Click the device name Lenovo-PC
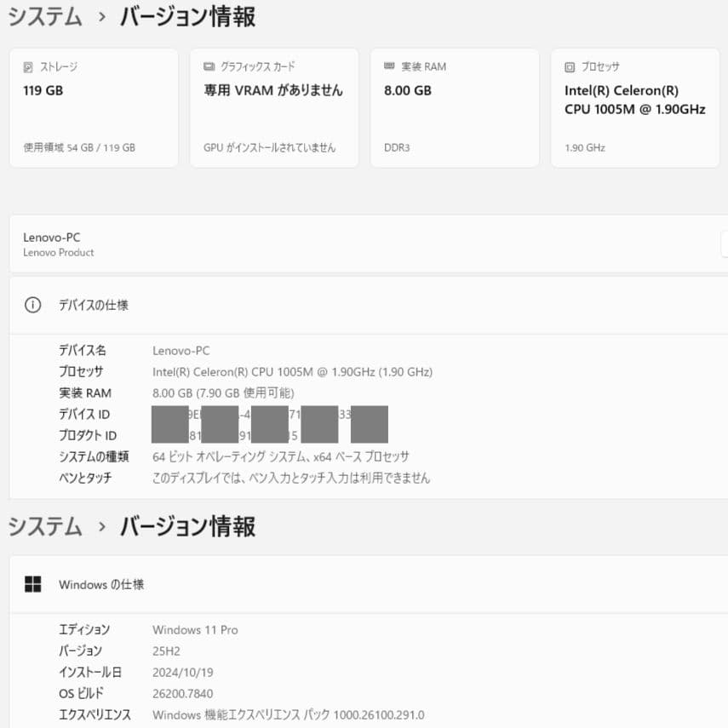The height and width of the screenshot is (728, 728). (181, 350)
